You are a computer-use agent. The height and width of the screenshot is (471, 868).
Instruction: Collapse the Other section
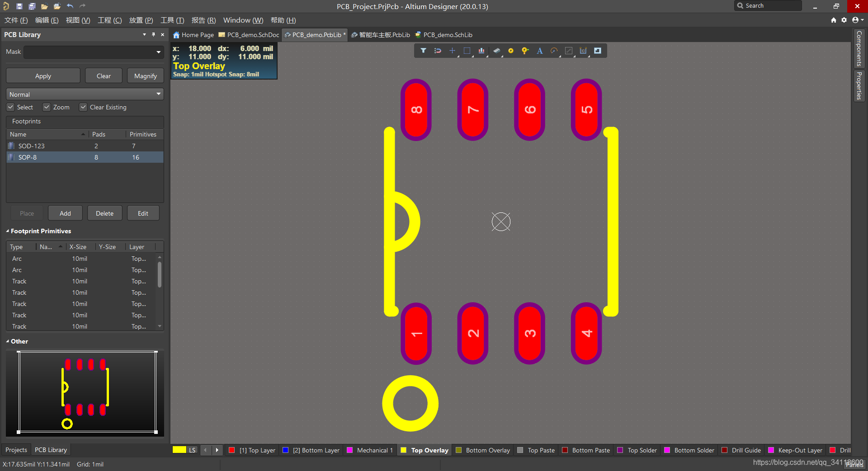(8, 341)
